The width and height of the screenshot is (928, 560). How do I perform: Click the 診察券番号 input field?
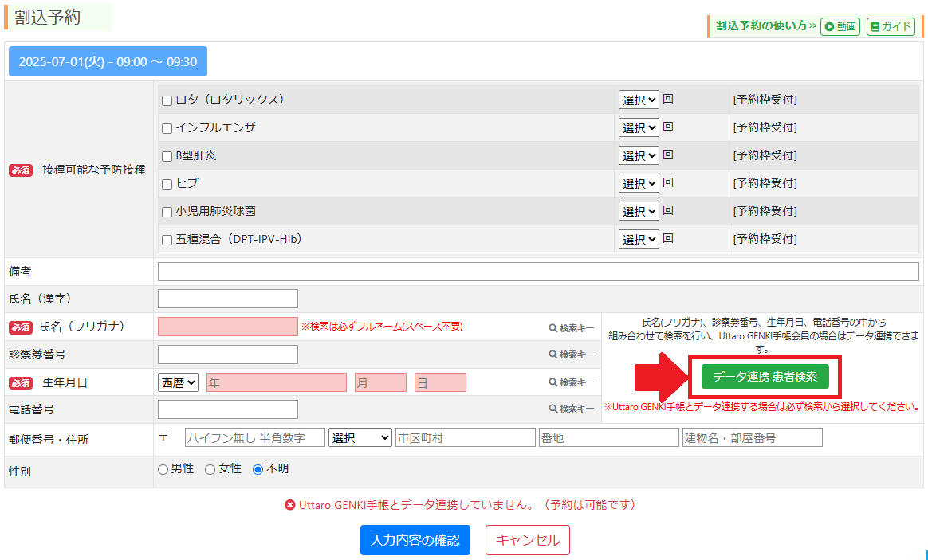click(x=228, y=354)
